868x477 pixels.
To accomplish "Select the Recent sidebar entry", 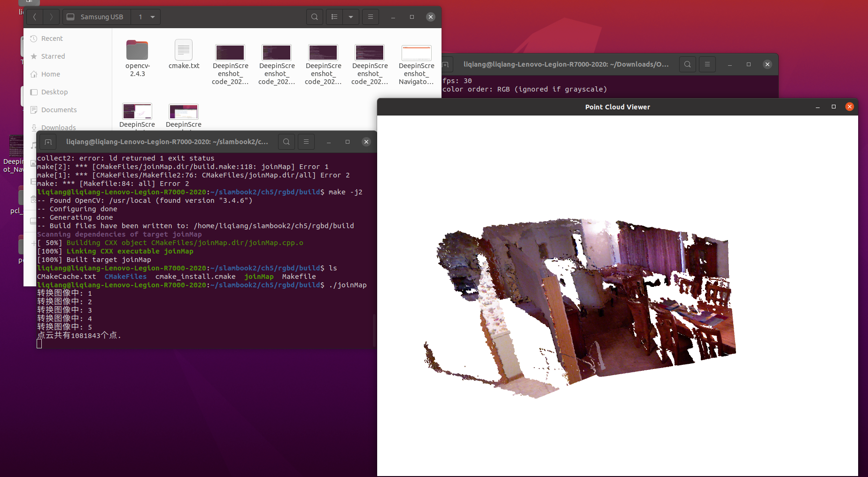I will tap(51, 38).
